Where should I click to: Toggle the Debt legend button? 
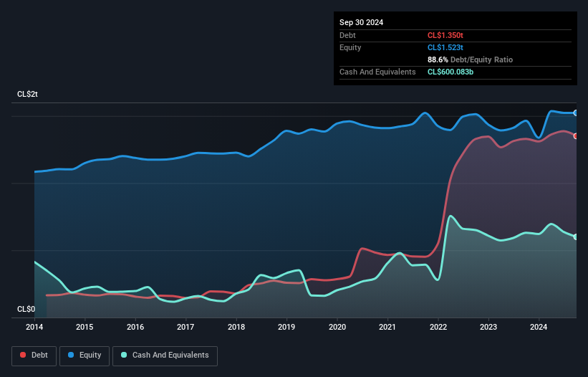point(32,355)
